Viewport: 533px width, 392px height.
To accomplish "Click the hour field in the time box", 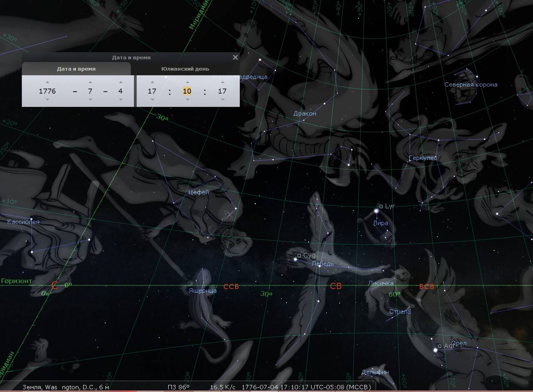I will pos(152,91).
